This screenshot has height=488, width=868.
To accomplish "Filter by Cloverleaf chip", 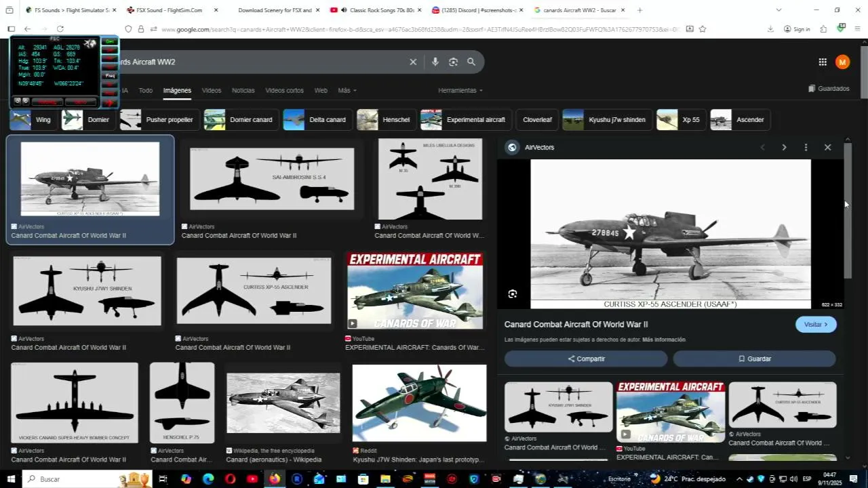I will pyautogui.click(x=537, y=120).
